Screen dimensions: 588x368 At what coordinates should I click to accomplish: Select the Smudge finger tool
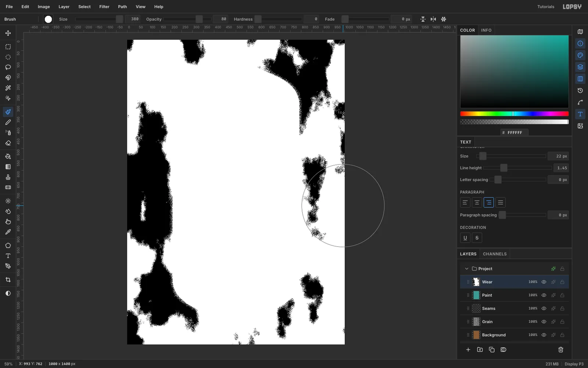point(8,222)
